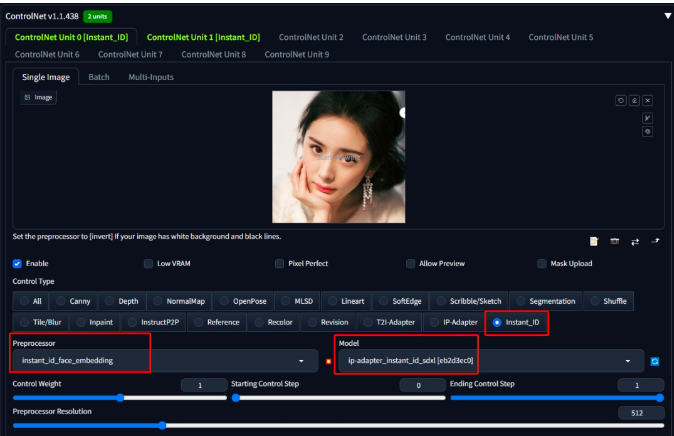Collapse the ControlNet panel with the top-right triangle

click(x=667, y=16)
